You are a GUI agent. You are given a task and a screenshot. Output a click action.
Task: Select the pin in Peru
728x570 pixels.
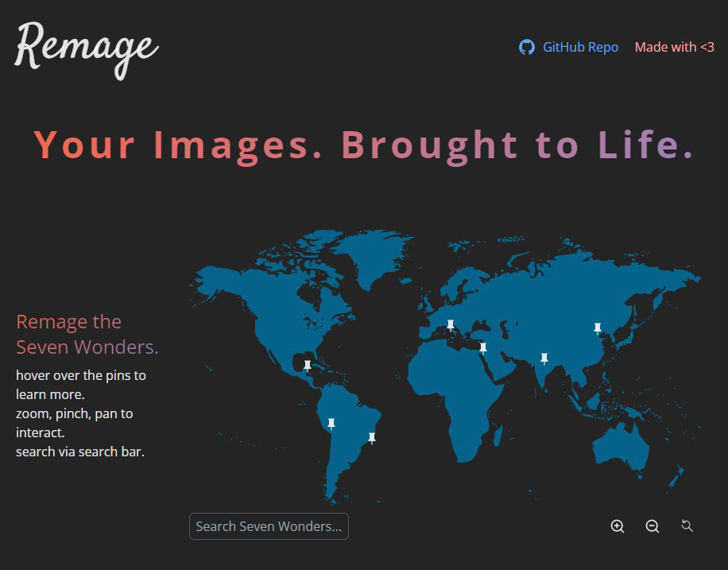click(331, 424)
